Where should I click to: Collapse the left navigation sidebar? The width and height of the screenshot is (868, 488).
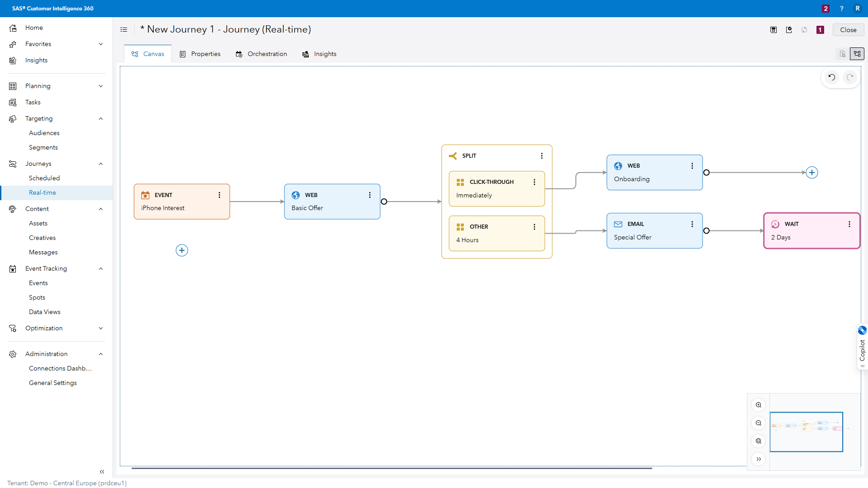pos(102,472)
